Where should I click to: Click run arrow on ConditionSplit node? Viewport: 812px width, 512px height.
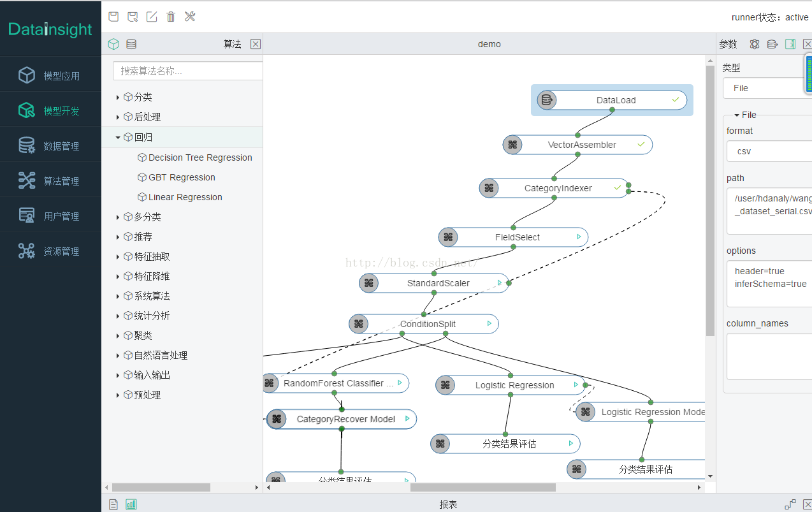click(x=489, y=323)
